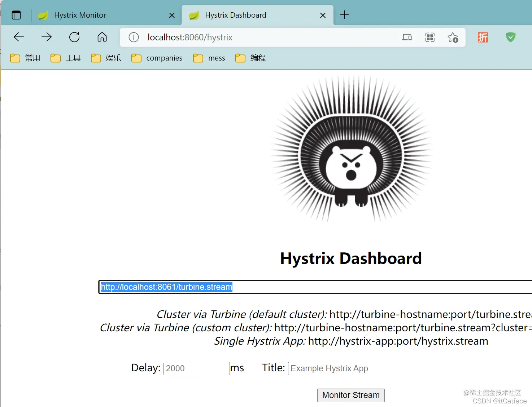Screen dimensions: 532x407
Task: Click 'Cluster via Turbine (custom cluster):' text
Action: 186,328
